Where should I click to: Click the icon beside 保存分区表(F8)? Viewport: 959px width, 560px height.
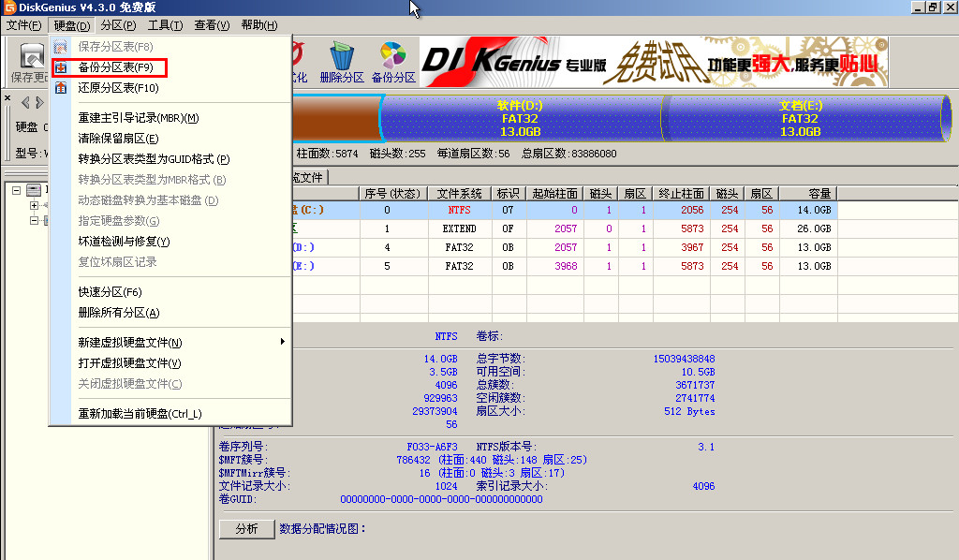coord(61,47)
